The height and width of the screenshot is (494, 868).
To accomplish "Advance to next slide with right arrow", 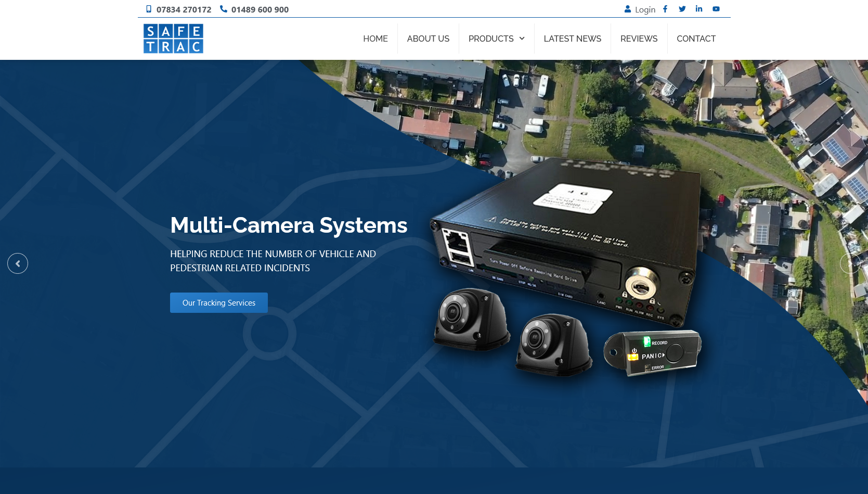I will (850, 263).
